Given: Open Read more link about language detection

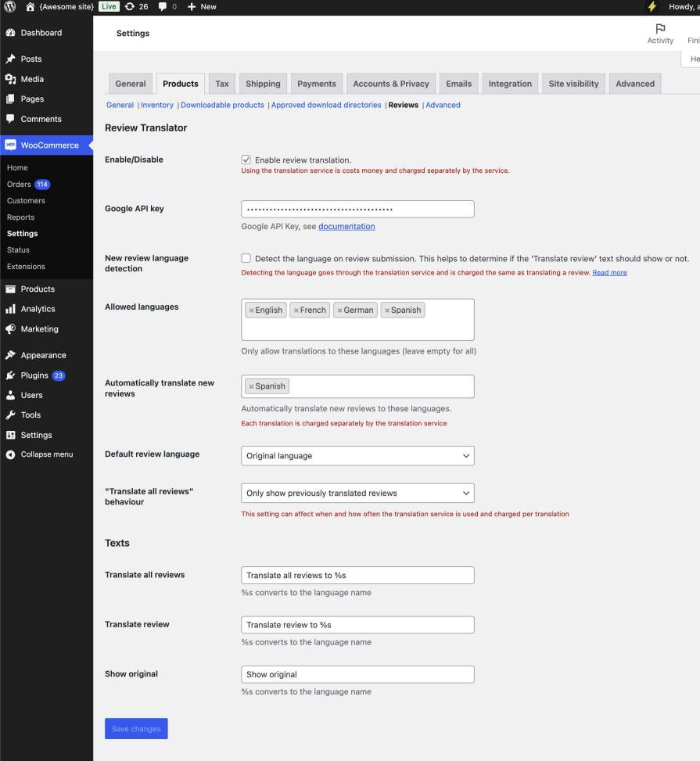Looking at the screenshot, I should tap(609, 273).
